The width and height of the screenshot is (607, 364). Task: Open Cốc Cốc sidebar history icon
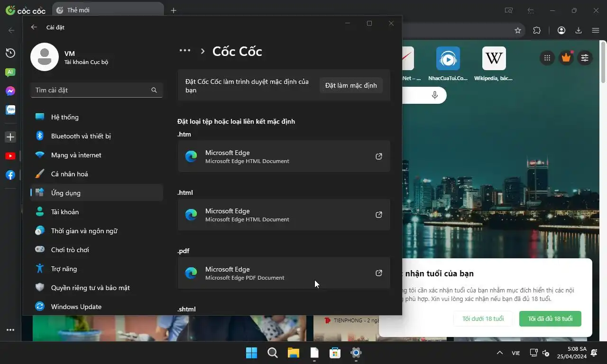coord(10,53)
